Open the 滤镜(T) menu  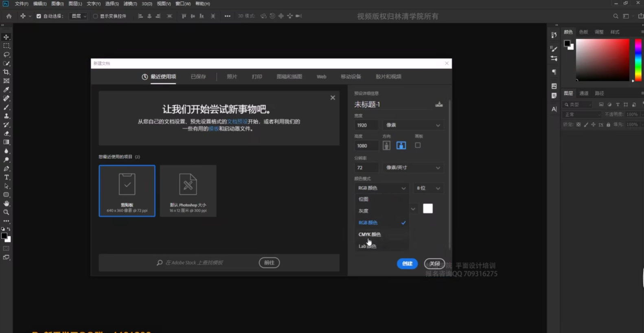click(130, 4)
